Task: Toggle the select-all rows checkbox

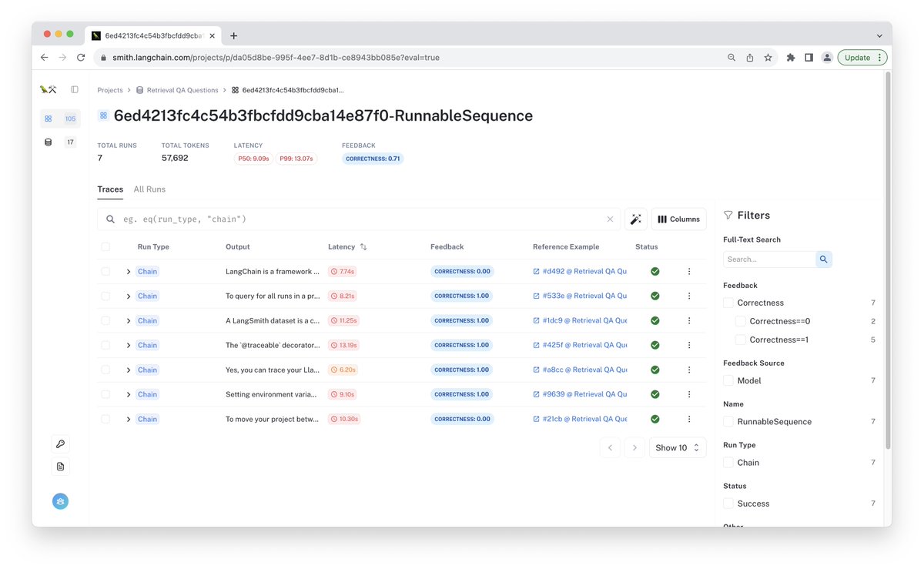Action: 105,247
